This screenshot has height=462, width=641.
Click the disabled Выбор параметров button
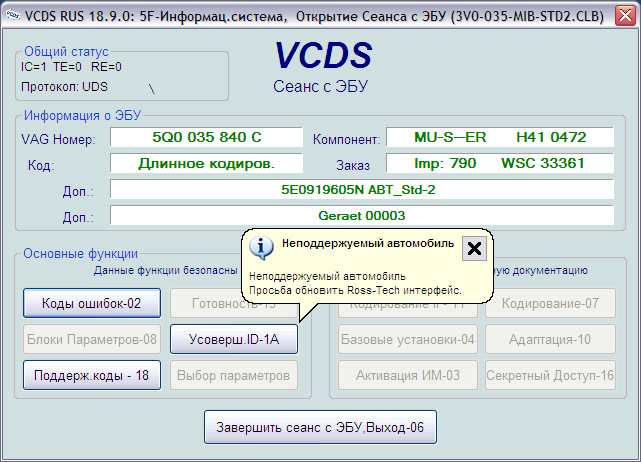click(234, 375)
